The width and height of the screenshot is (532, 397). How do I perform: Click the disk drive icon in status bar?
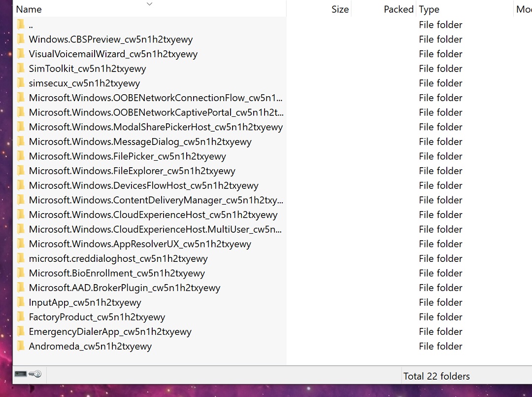(x=20, y=374)
